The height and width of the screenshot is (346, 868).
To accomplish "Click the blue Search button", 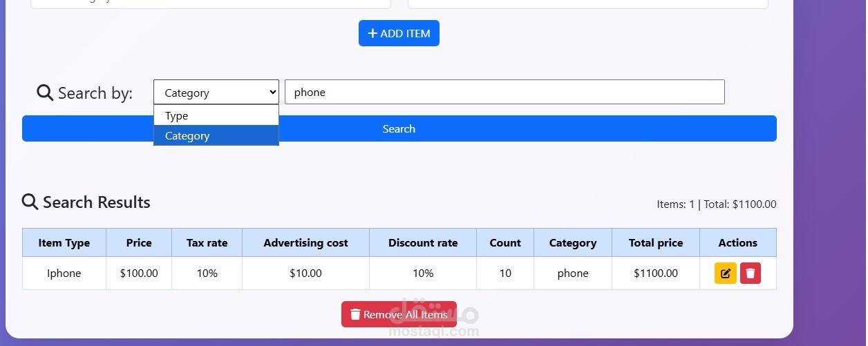I will (x=399, y=128).
